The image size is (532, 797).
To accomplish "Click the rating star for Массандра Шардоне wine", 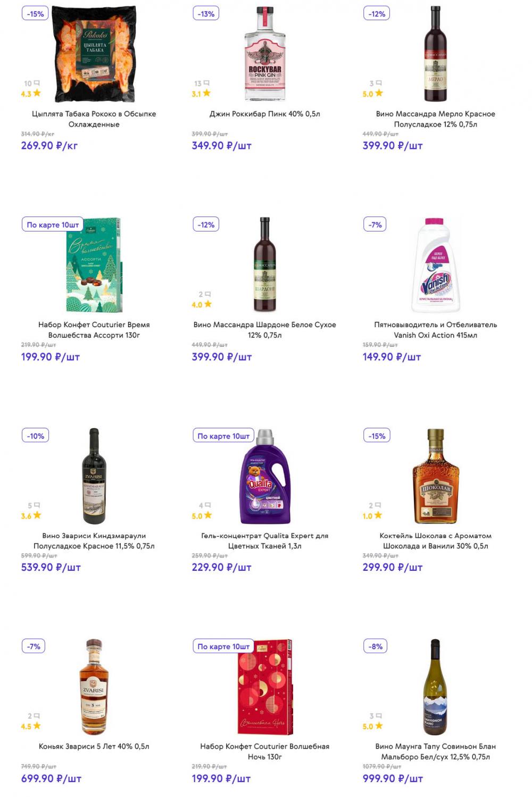I will point(208,304).
